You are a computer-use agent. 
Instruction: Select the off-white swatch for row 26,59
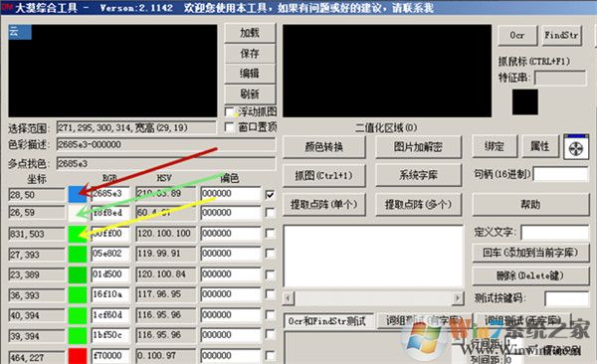point(78,213)
